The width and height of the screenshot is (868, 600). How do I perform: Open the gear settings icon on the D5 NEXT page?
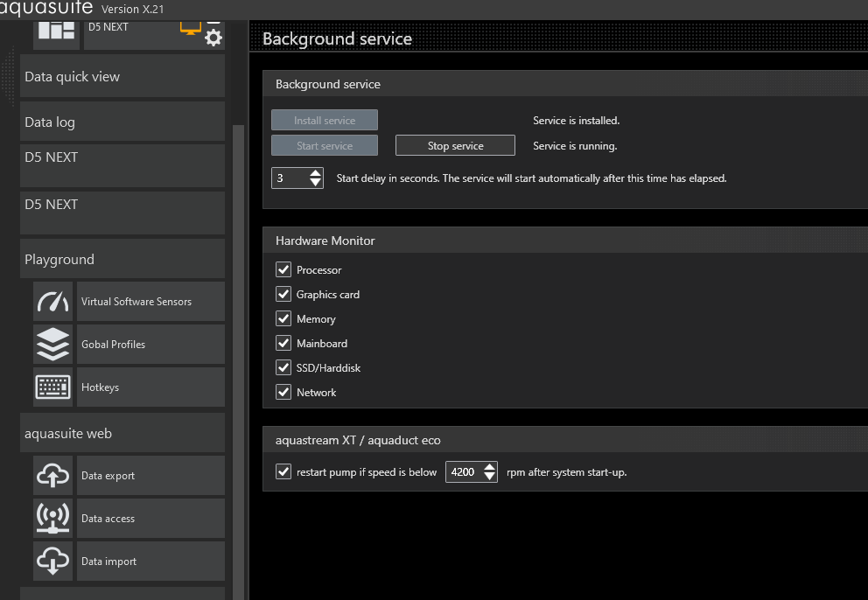[213, 38]
